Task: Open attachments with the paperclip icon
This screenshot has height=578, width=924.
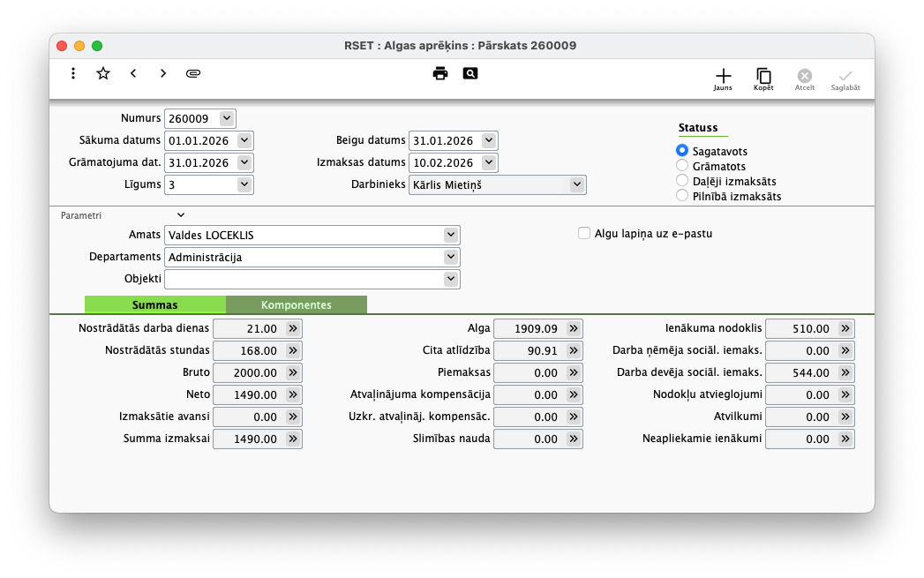Action: 193,73
